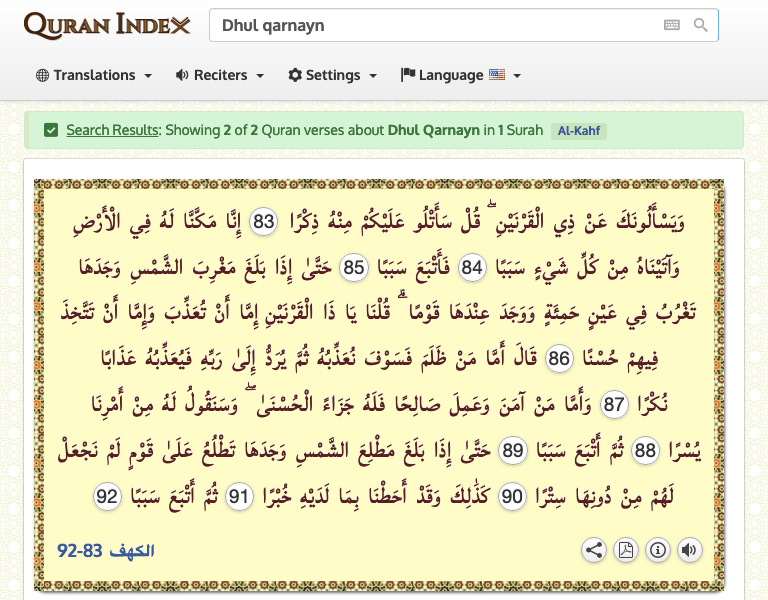768x600 pixels.
Task: Select verse number 86 marker
Action: click(x=560, y=359)
